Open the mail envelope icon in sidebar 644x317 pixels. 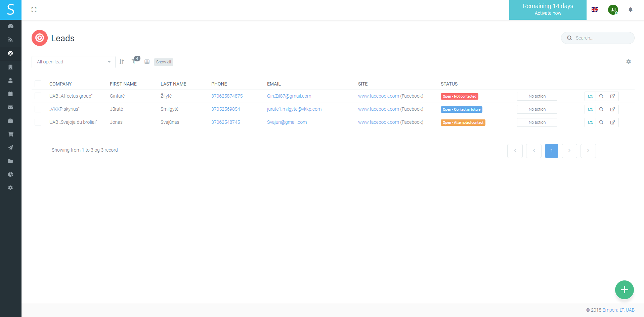[10, 107]
